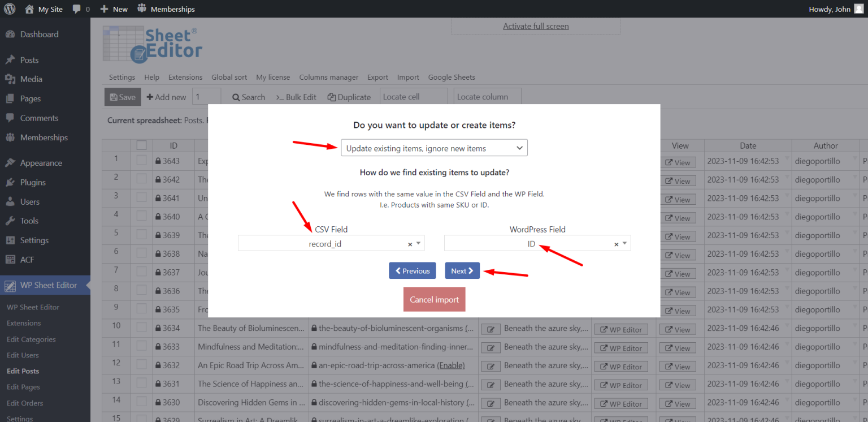Click the Cancel import button
Viewport: 868px width, 422px height.
pyautogui.click(x=434, y=299)
